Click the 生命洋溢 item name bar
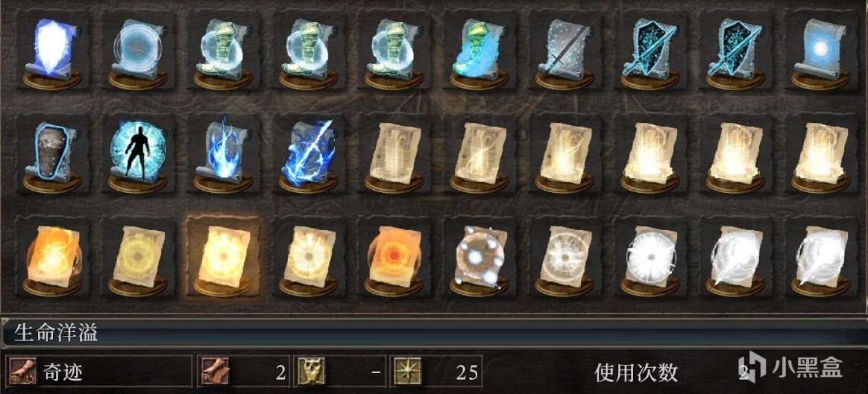The height and width of the screenshot is (394, 868). coord(434,333)
